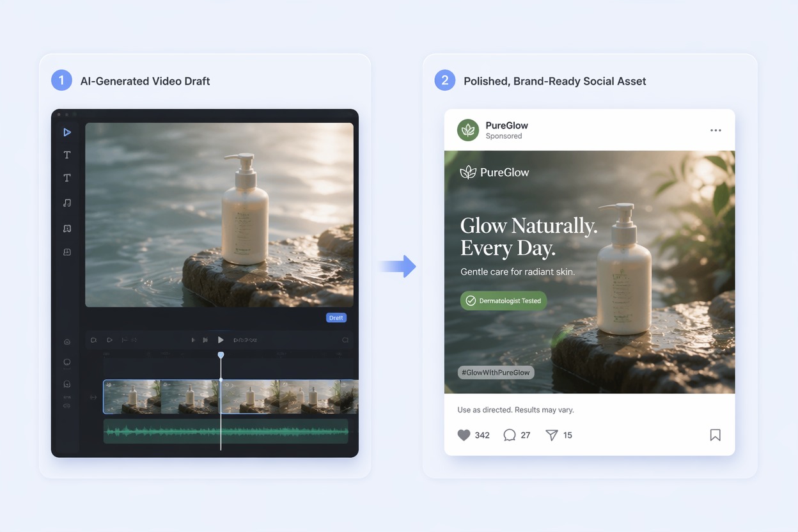The height and width of the screenshot is (532, 798).
Task: Click the PureGlow leaf logo on the ad image
Action: (495, 172)
